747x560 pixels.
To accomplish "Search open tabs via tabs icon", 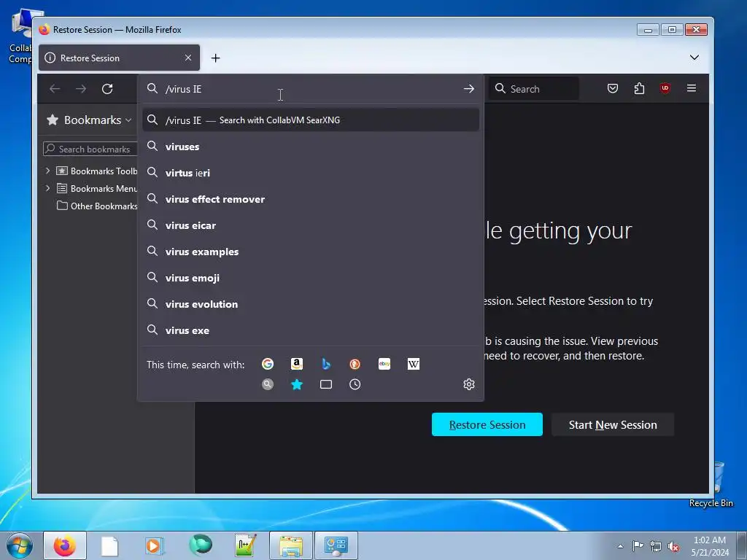I will tap(326, 384).
